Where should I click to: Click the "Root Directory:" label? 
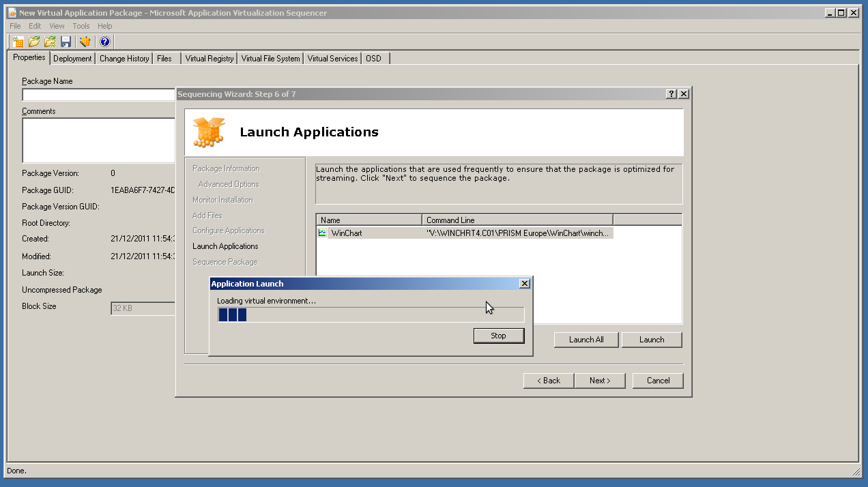[x=46, y=223]
